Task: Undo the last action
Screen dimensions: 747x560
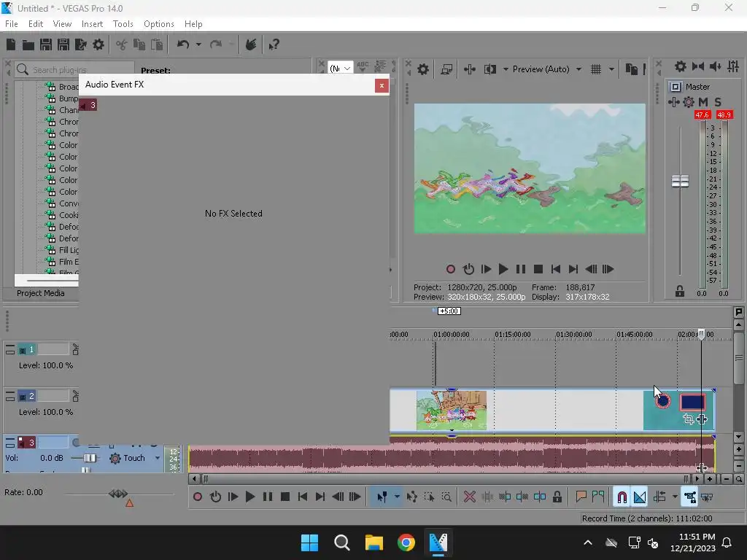Action: click(x=183, y=44)
